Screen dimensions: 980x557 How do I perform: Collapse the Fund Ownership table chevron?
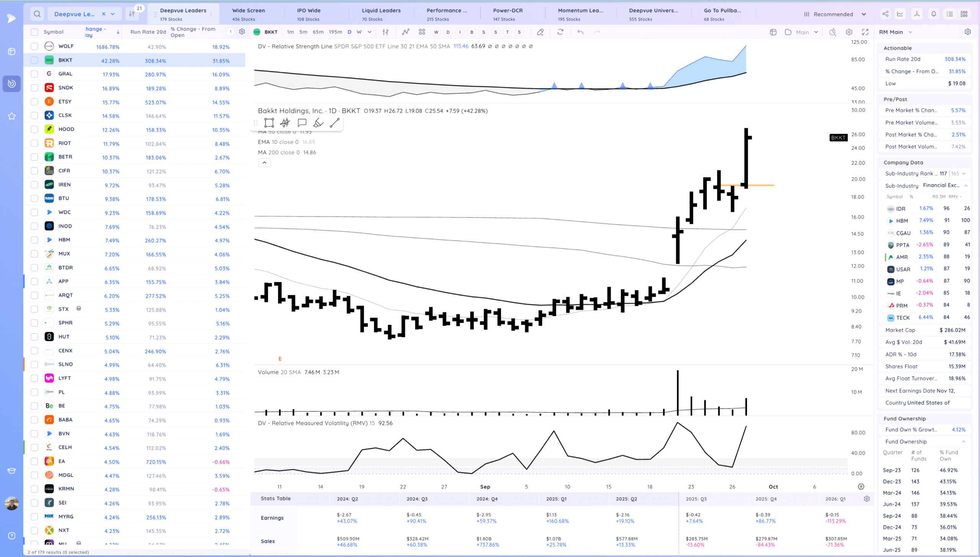click(964, 442)
